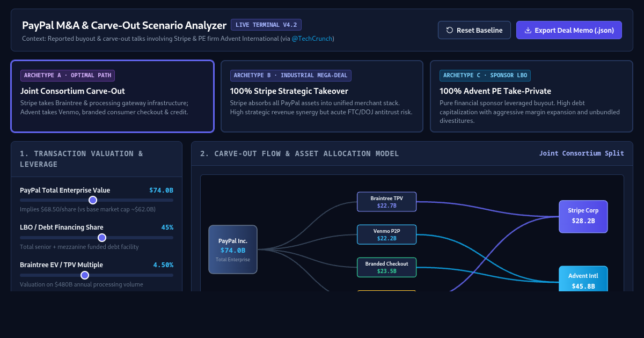Click the reset icon in Reset Baseline
The height and width of the screenshot is (338, 644).
[x=450, y=30]
